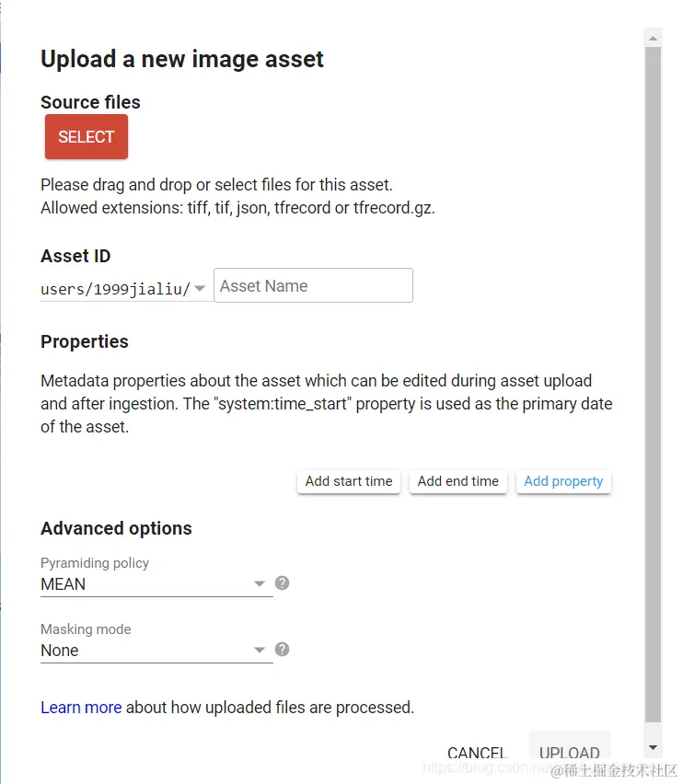Image resolution: width=683 pixels, height=784 pixels.
Task: Click the Upload a new image asset heading
Action: [x=182, y=59]
